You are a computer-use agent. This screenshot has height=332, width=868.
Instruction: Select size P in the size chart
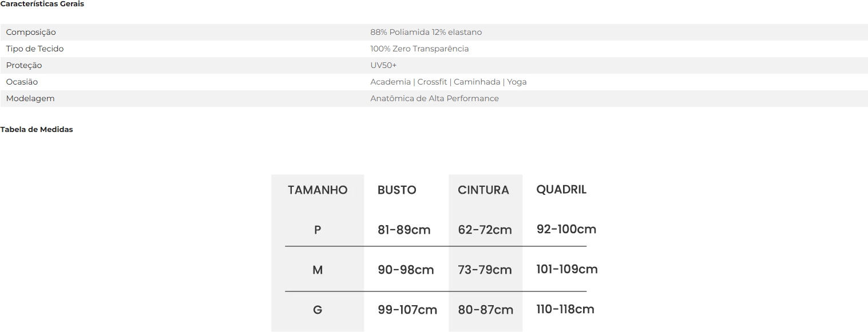click(318, 230)
